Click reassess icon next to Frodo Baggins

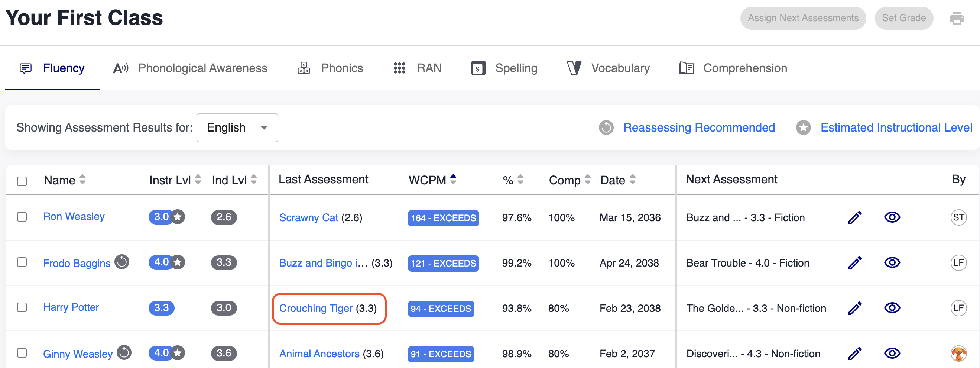click(x=122, y=262)
